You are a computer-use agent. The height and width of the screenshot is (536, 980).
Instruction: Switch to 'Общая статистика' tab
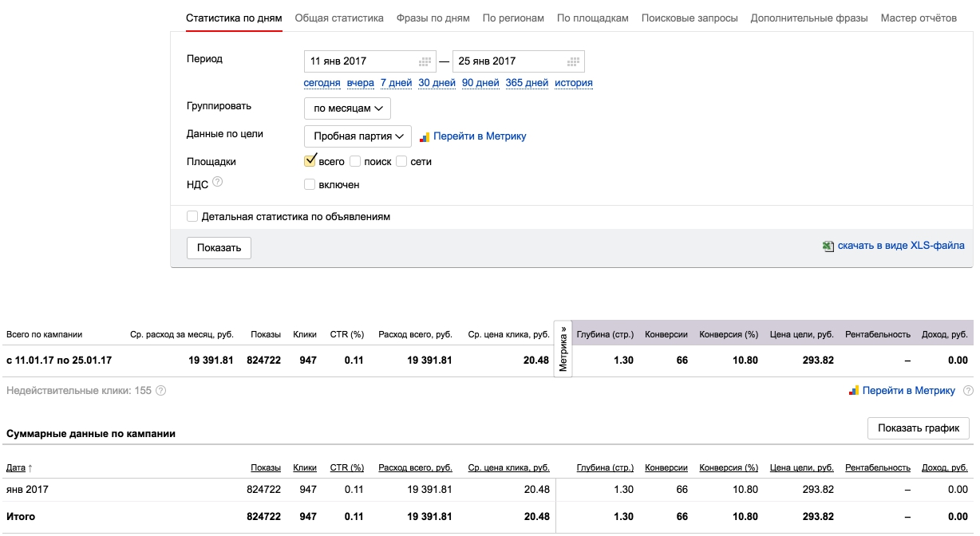point(338,18)
